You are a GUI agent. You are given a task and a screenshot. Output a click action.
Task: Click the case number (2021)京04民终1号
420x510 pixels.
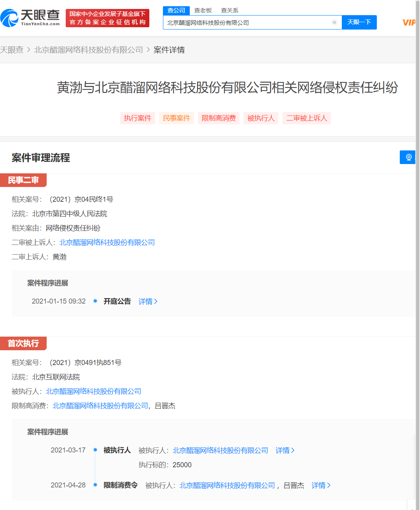point(80,199)
